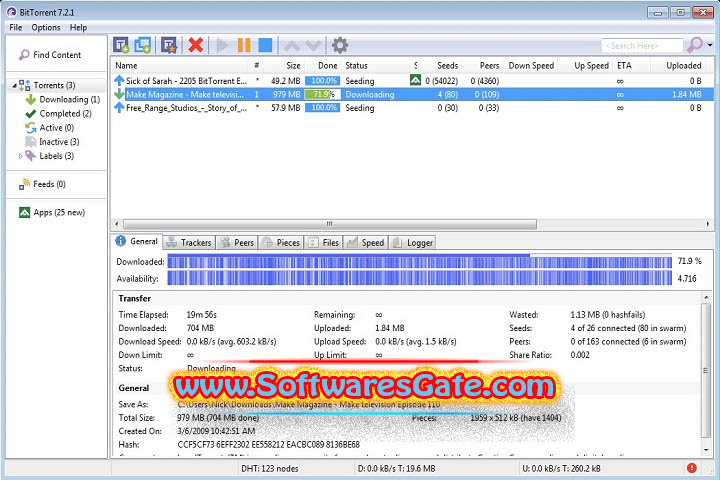Screen dimensions: 720x480
Task: Sort torrents by the Seeds column
Action: point(447,66)
